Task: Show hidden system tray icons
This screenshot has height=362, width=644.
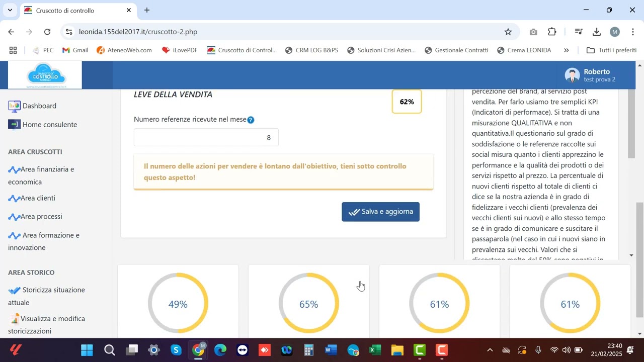Action: 490,350
